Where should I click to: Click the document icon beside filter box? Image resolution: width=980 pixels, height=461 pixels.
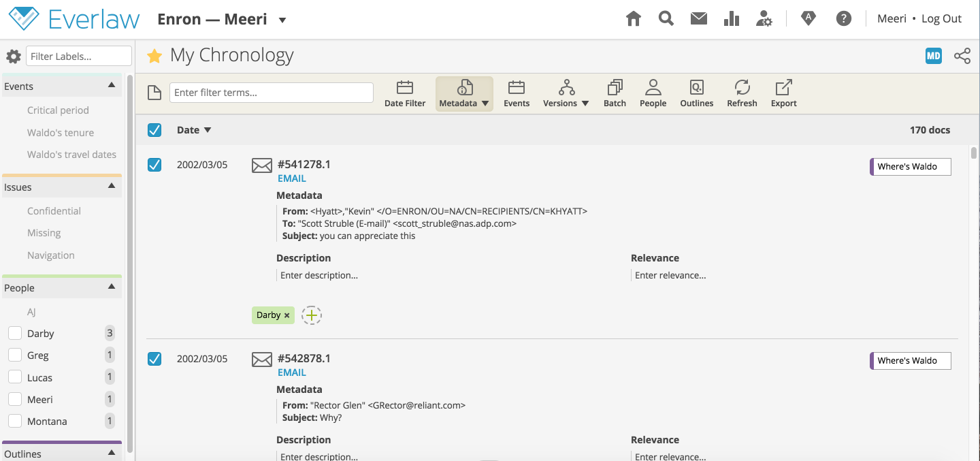tap(154, 93)
